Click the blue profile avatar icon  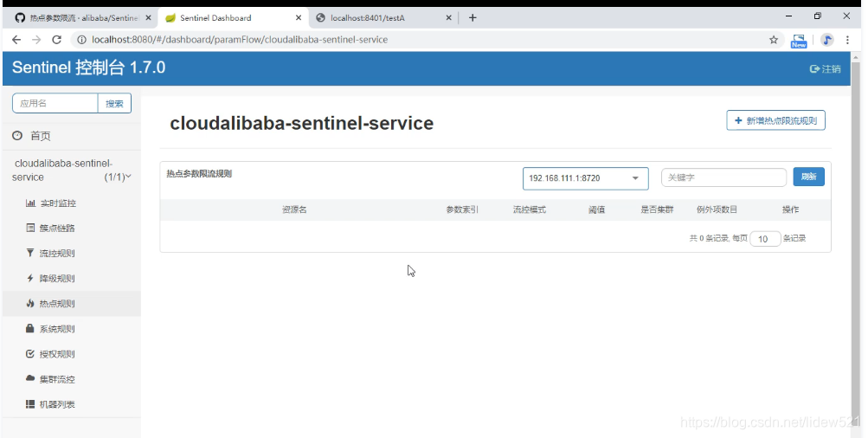click(x=827, y=40)
